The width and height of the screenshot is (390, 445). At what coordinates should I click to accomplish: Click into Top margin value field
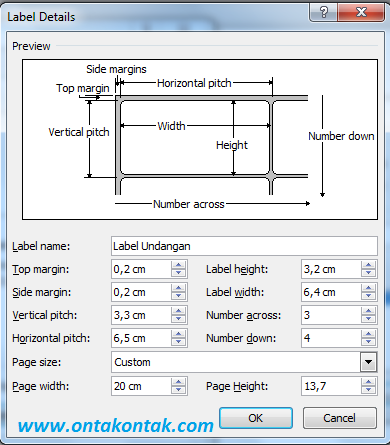[141, 269]
